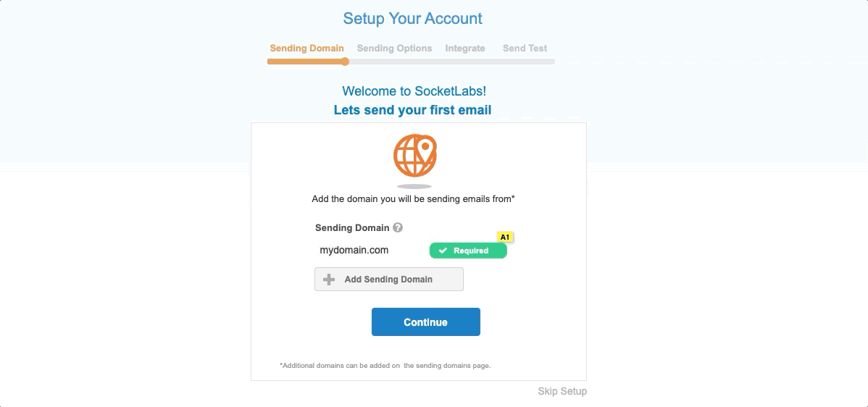The height and width of the screenshot is (407, 868).
Task: Click the checkmark icon in Required badge
Action: (443, 251)
